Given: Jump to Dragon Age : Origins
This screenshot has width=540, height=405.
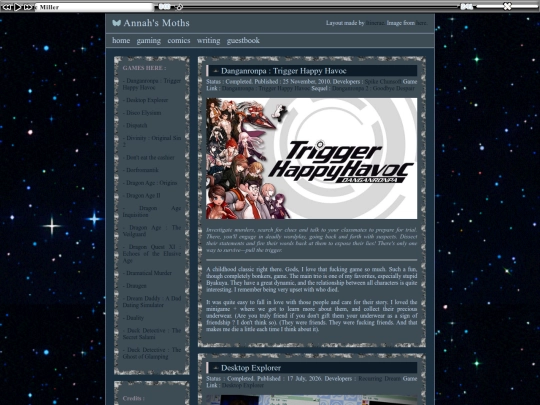Looking at the screenshot, I should click(150, 183).
